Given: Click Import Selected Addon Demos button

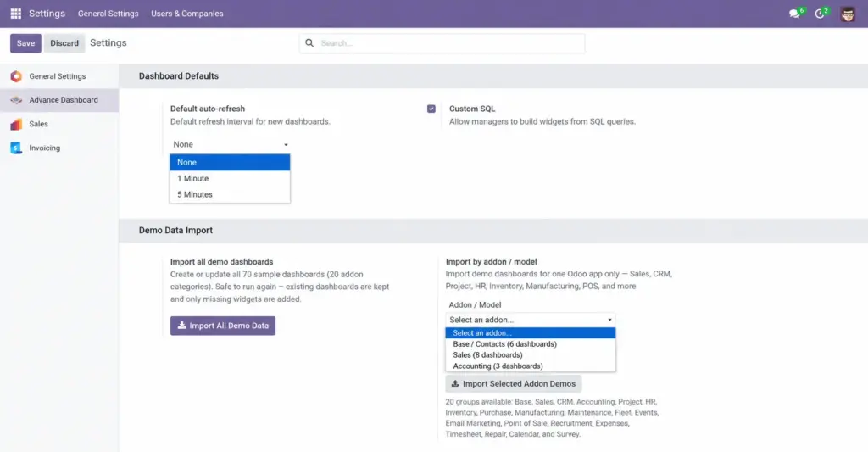Looking at the screenshot, I should click(513, 384).
